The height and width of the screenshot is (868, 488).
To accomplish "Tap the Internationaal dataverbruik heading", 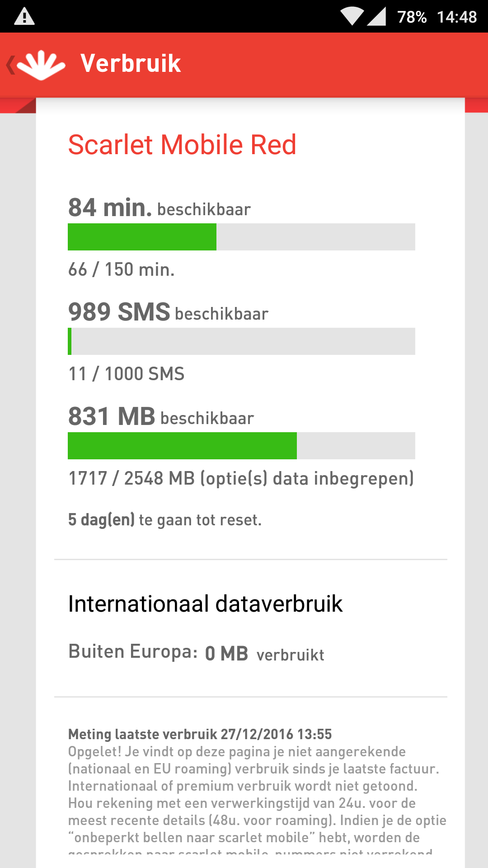I will 205,604.
